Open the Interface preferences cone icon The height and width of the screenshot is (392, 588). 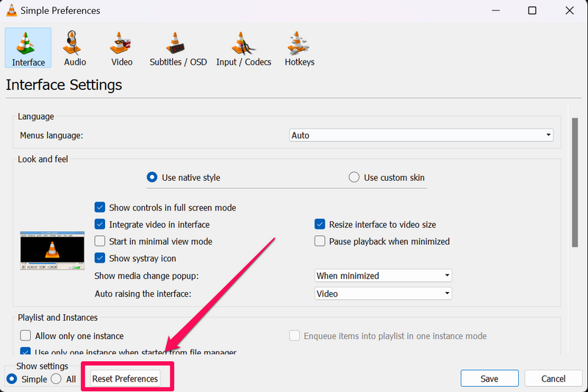tap(28, 44)
